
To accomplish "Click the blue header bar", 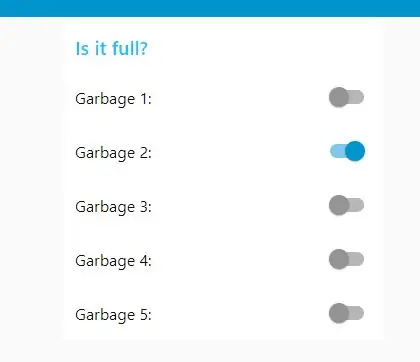I will 210,8.
